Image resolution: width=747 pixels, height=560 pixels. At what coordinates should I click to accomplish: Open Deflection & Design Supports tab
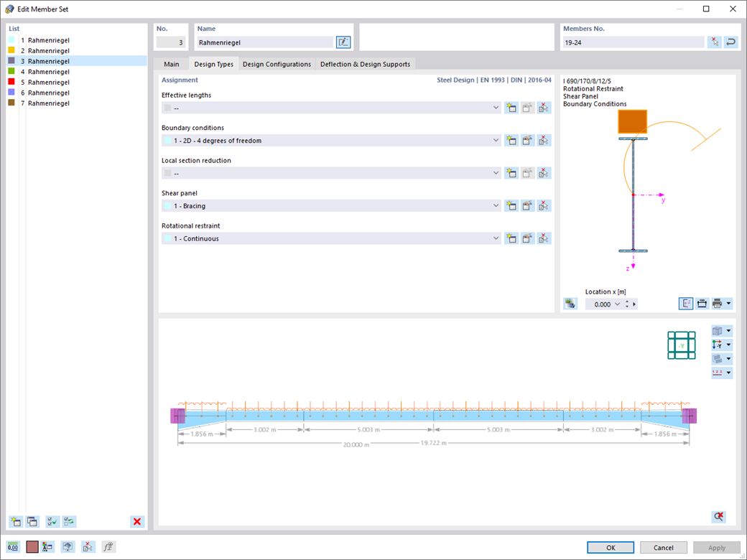(365, 64)
